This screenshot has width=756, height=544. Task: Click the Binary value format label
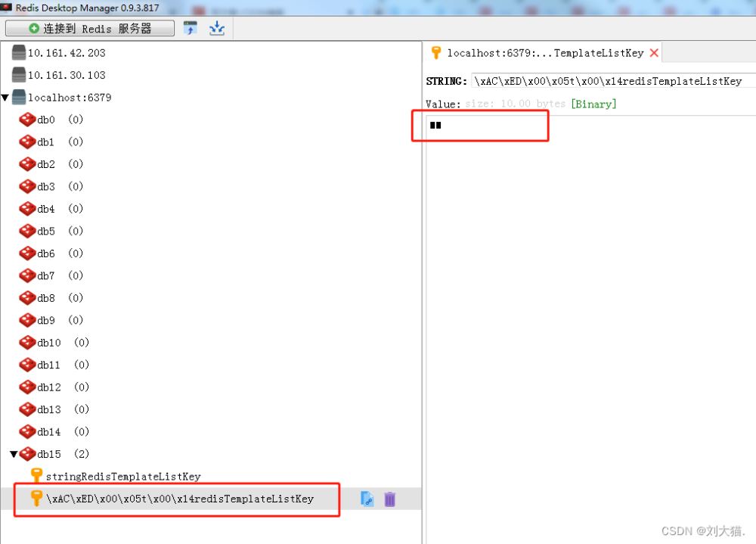[593, 104]
